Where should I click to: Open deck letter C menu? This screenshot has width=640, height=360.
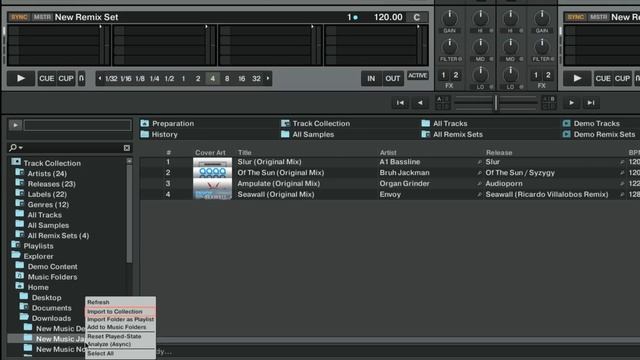(x=417, y=17)
